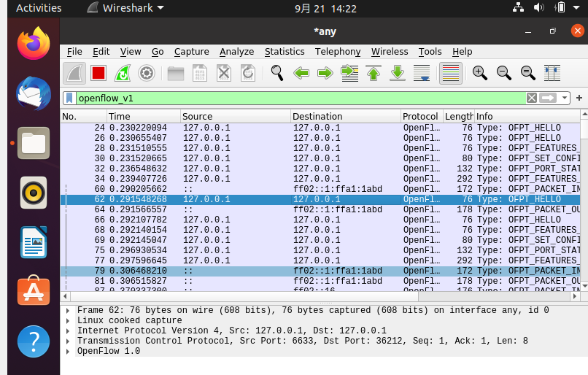Reload this capture file icon
Screen dimensions: 588x375
click(x=248, y=73)
